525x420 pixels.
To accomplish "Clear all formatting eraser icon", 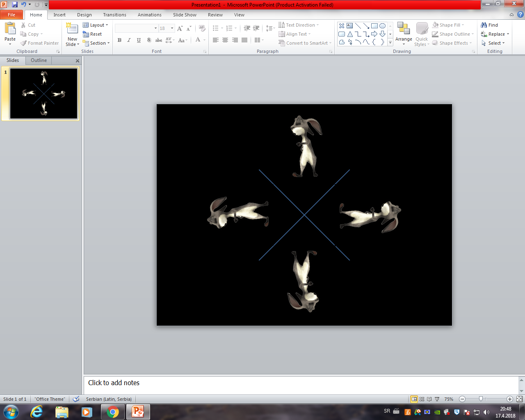I will coord(202,28).
